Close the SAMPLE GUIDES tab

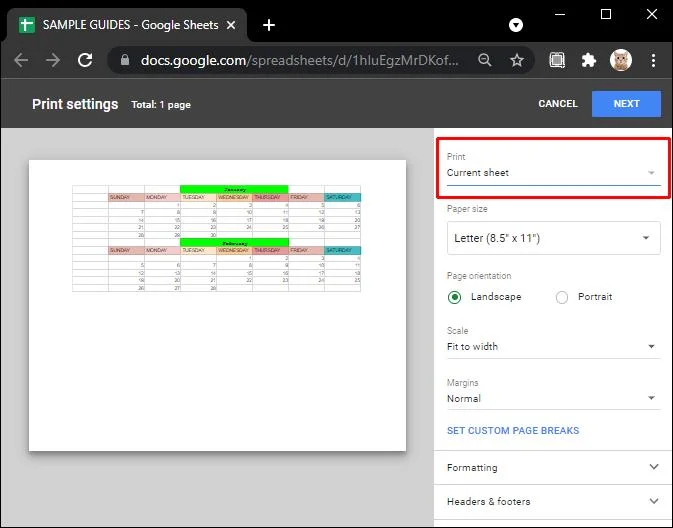231,25
